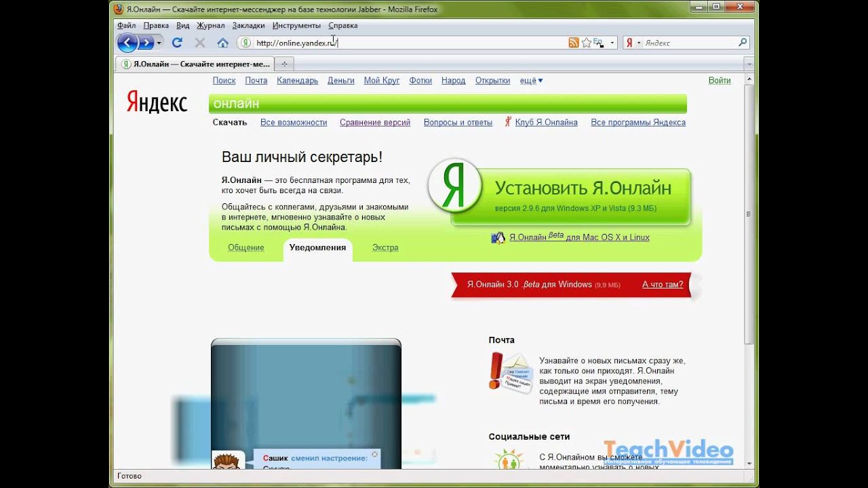Click the browser Forward arrow button
Viewport: 868px width, 488px height.
[146, 43]
